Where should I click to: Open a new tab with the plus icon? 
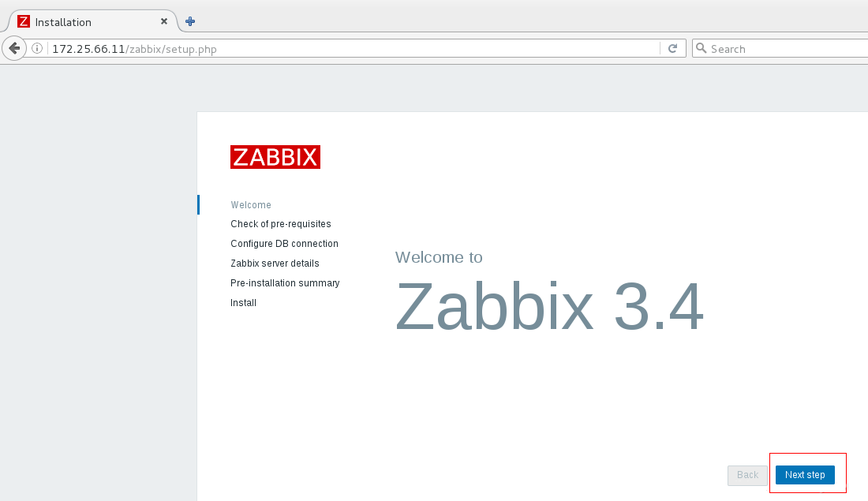click(190, 21)
